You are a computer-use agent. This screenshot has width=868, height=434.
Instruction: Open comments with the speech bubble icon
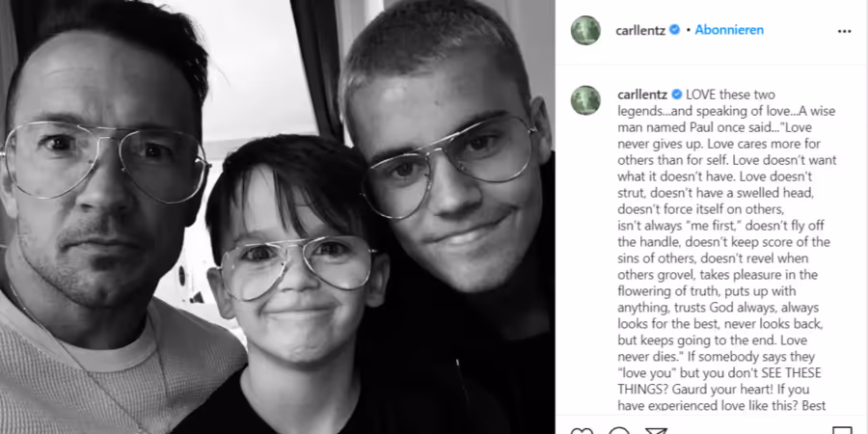[x=619, y=431]
